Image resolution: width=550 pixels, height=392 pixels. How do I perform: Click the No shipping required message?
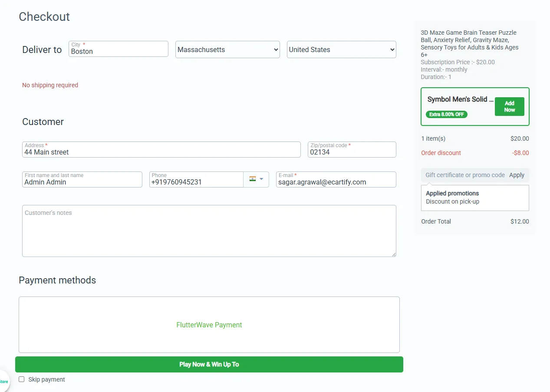[x=50, y=85]
